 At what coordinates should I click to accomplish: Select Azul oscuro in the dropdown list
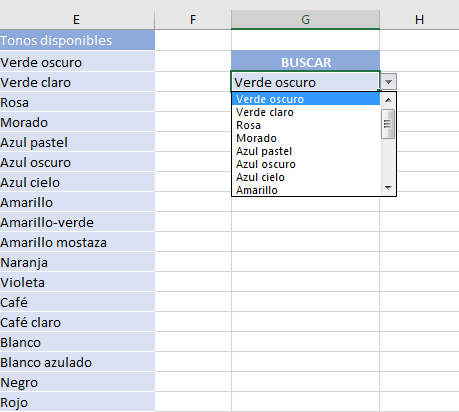tap(306, 164)
